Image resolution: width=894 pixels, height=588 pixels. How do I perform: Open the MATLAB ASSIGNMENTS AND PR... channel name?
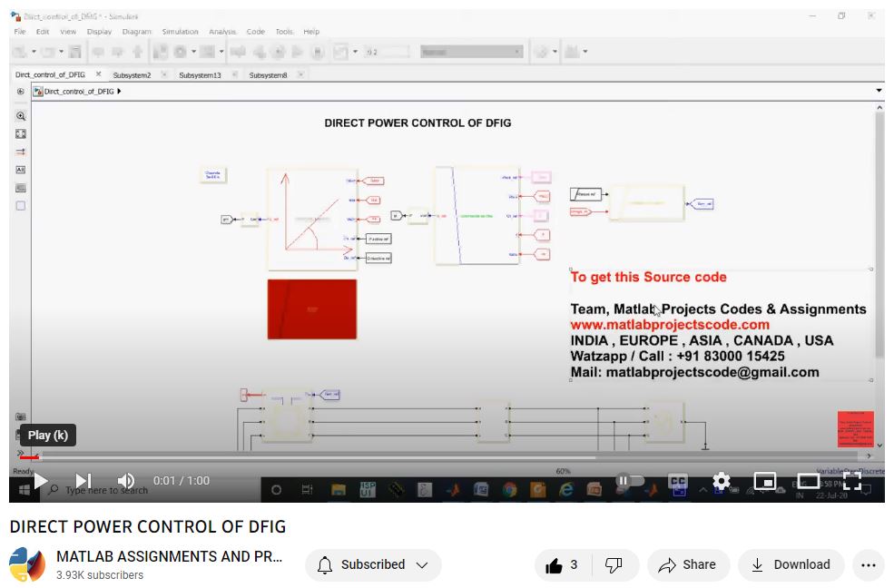tap(170, 556)
